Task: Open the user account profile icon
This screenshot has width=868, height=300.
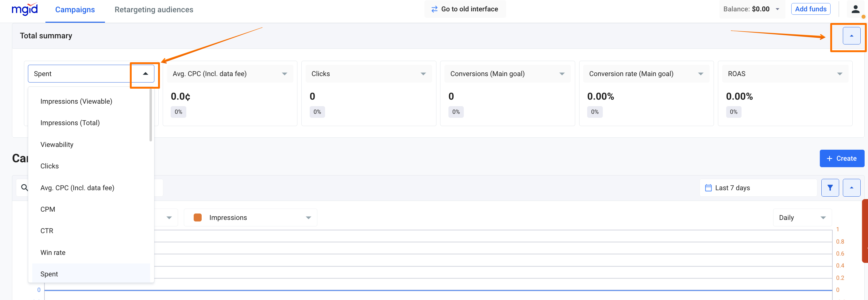Action: pos(855,9)
